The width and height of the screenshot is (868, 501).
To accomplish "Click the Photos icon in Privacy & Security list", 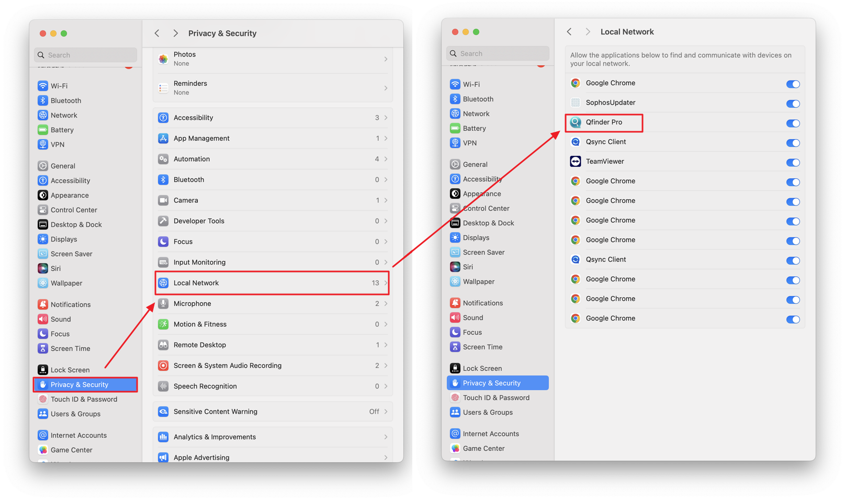I will [x=163, y=59].
